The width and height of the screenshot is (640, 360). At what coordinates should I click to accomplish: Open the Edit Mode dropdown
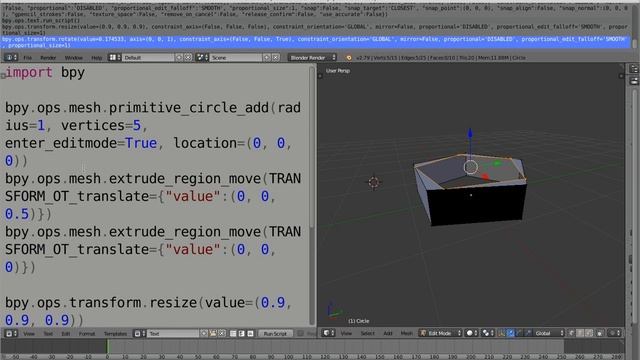(x=440, y=333)
